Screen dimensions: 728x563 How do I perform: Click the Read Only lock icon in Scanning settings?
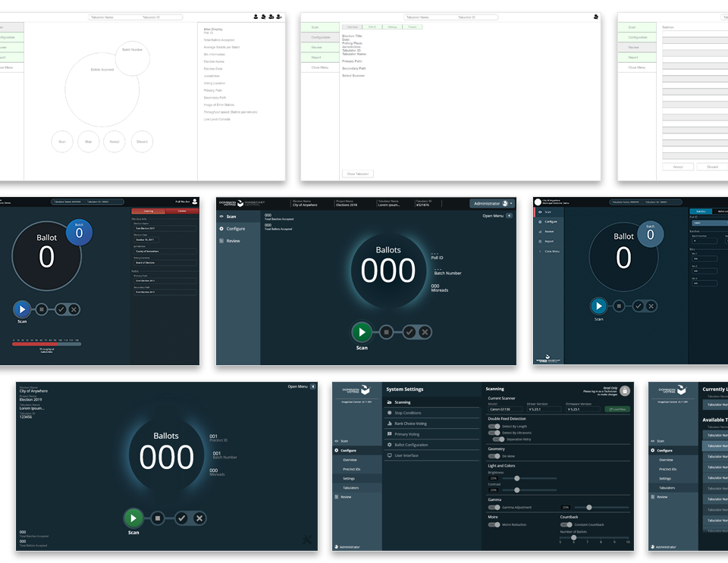(624, 391)
